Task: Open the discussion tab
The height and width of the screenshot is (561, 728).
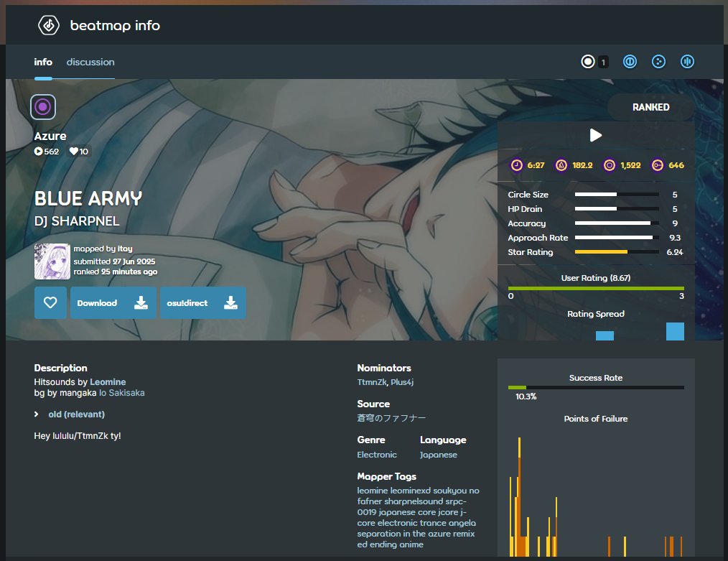Action: 90,62
